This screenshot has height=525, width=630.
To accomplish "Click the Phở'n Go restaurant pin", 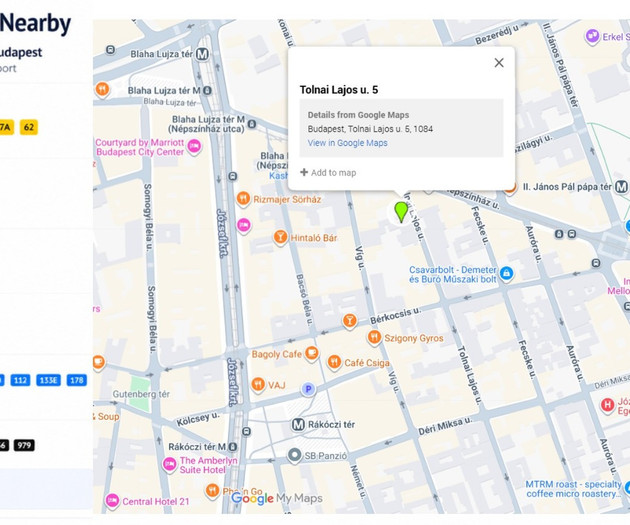I will (212, 491).
